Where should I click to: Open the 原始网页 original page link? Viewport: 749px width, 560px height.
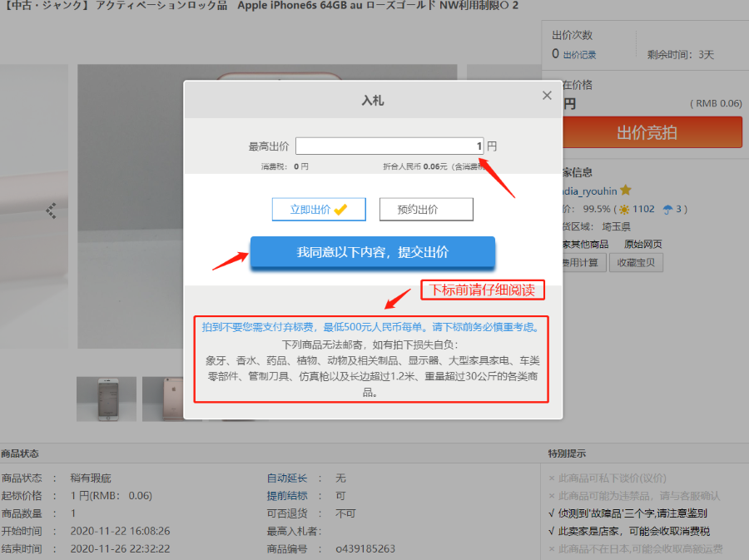pyautogui.click(x=644, y=244)
